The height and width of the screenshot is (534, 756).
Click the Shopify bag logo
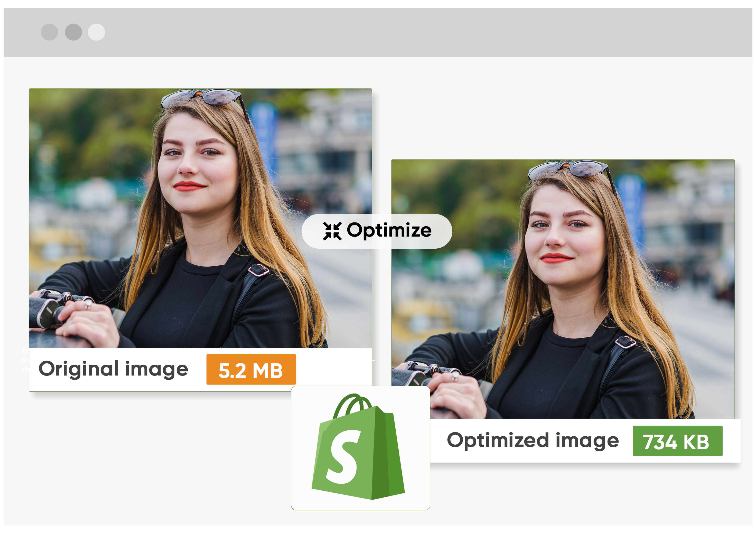tap(359, 448)
